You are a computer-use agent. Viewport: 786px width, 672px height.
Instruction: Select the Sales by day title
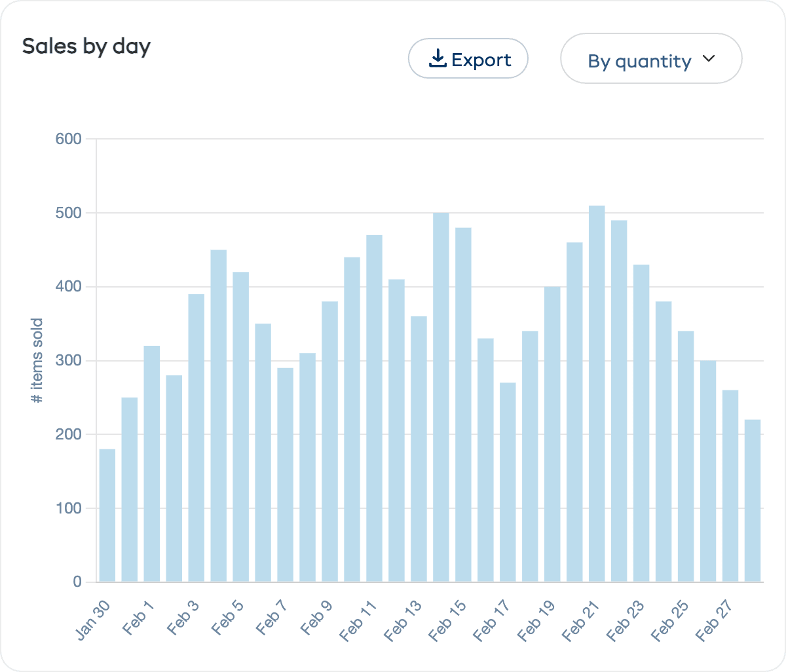click(86, 46)
